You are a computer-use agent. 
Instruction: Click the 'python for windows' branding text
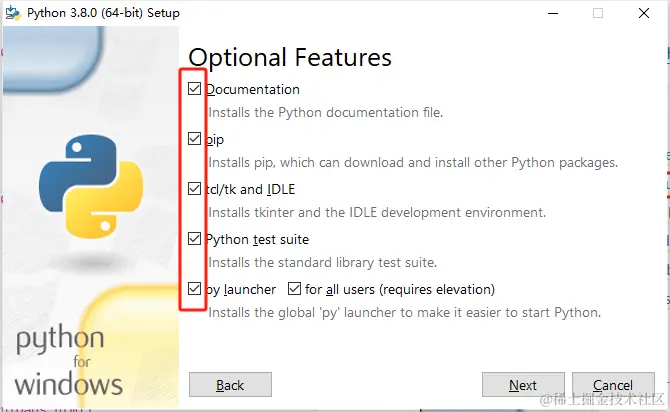[x=69, y=361]
